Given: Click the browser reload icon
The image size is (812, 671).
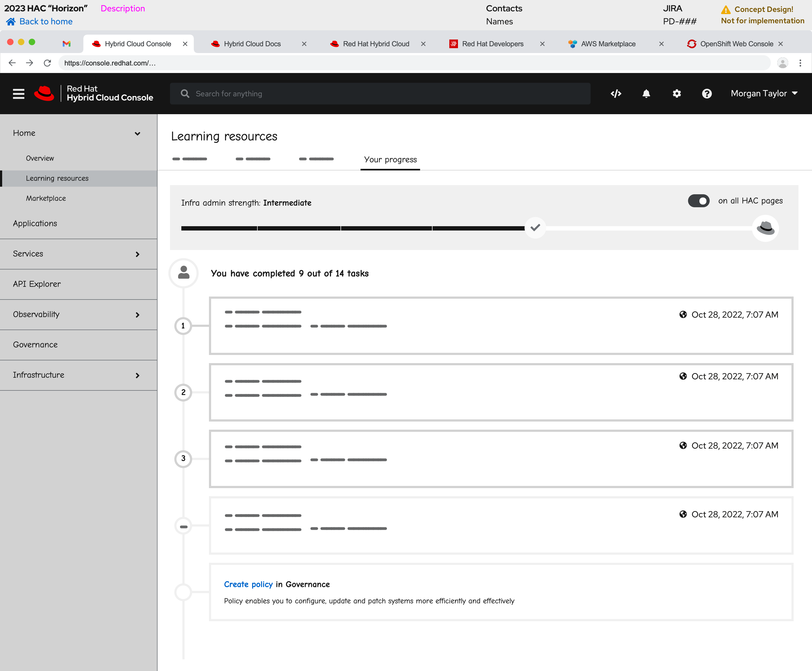Looking at the screenshot, I should coord(47,63).
